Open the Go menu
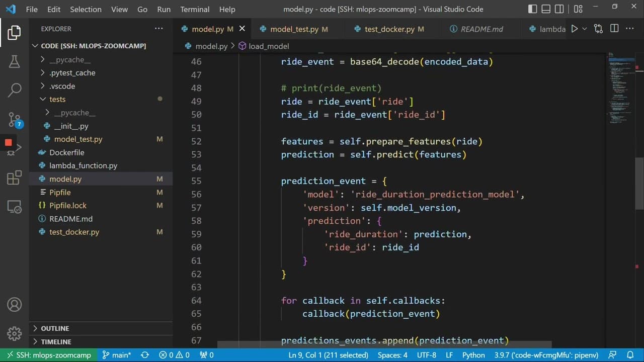Screen dimensions: 644x362 (142, 9)
